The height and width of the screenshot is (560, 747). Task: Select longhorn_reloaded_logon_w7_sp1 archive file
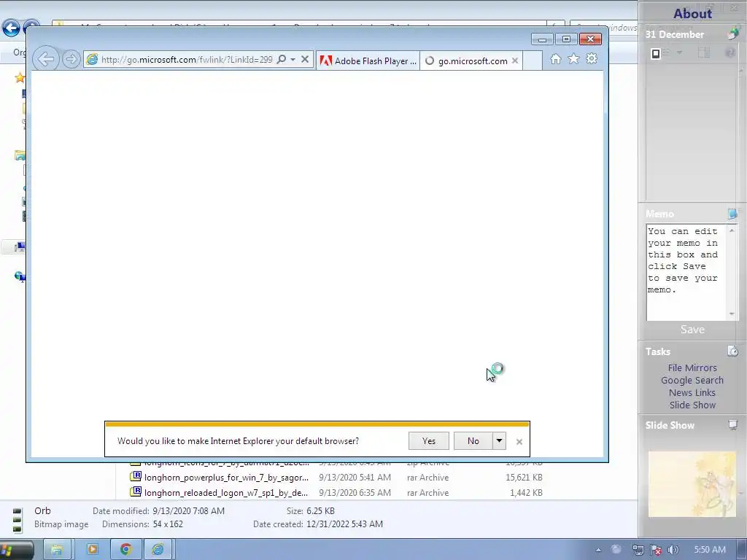coord(226,492)
